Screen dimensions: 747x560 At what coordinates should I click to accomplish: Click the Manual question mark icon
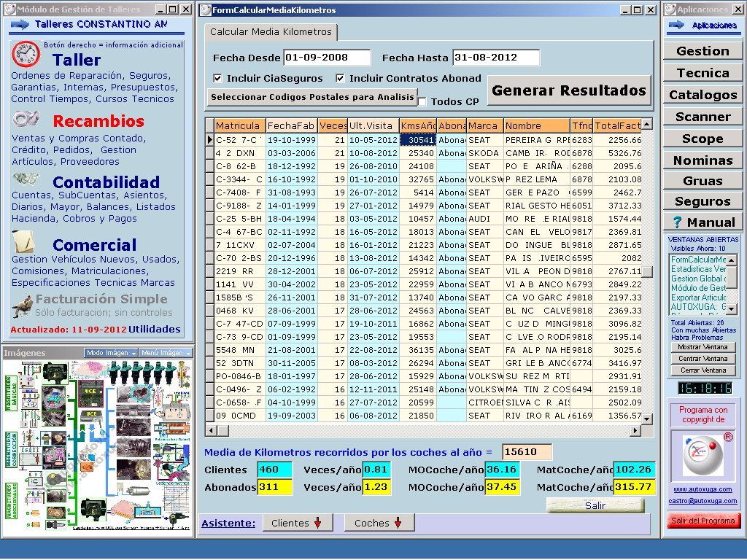[x=677, y=222]
